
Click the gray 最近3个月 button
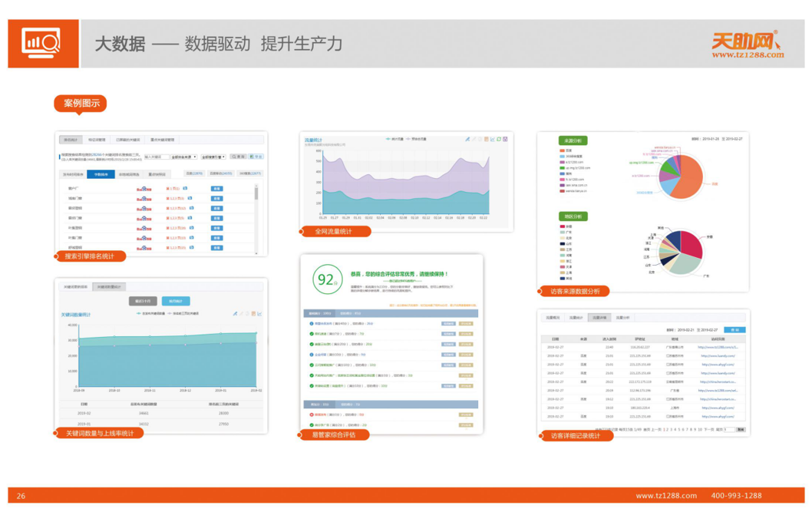coord(143,301)
